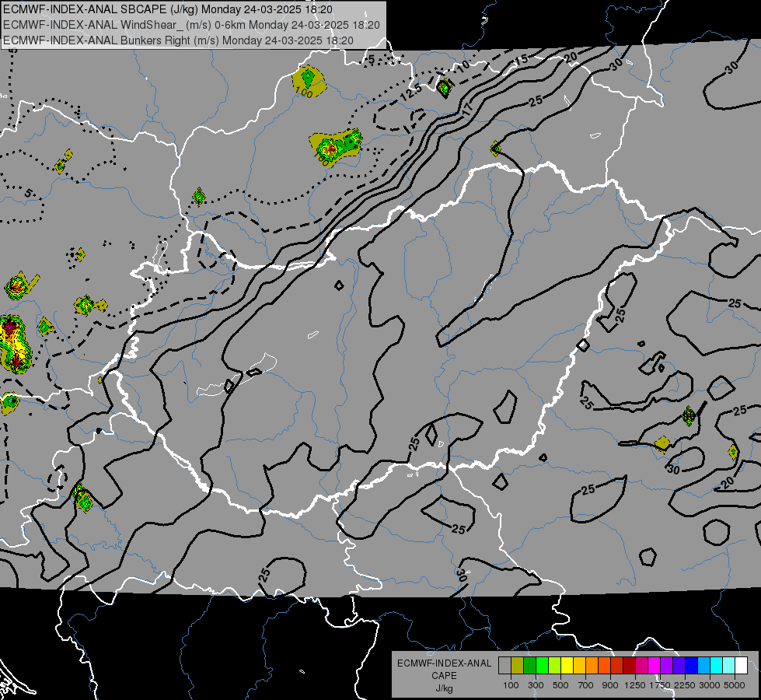Click the legend value 1250

[635, 685]
